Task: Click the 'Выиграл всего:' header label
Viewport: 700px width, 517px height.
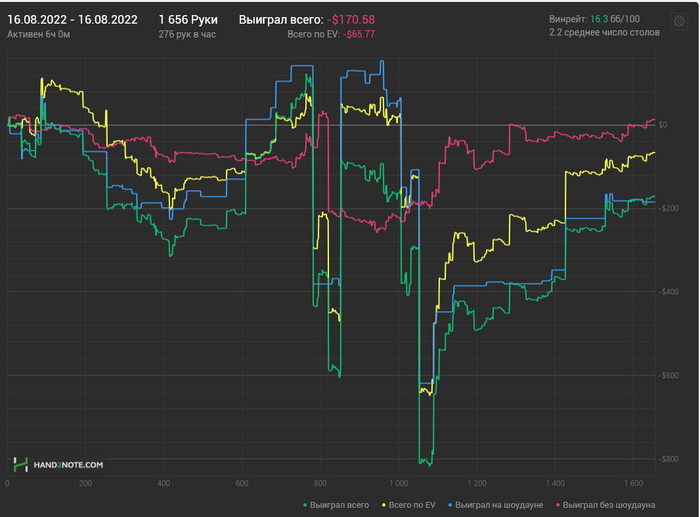Action: pyautogui.click(x=281, y=20)
